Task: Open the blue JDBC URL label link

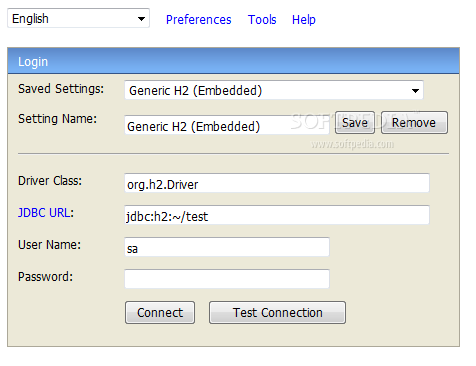Action: point(46,213)
